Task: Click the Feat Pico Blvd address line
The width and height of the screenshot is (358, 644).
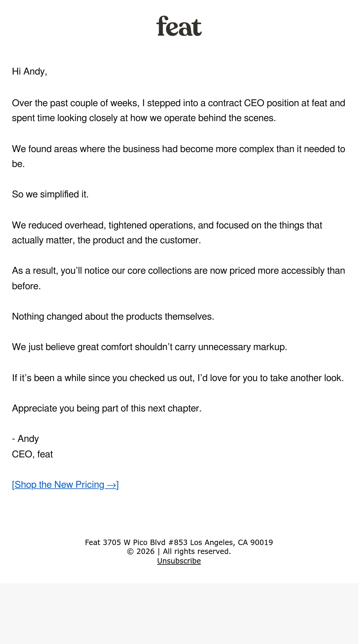Action: [179, 542]
